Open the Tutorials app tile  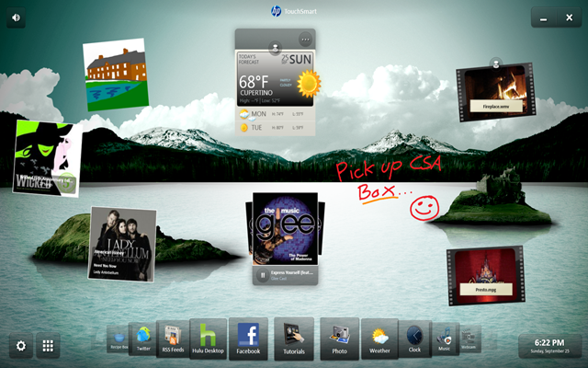click(294, 339)
